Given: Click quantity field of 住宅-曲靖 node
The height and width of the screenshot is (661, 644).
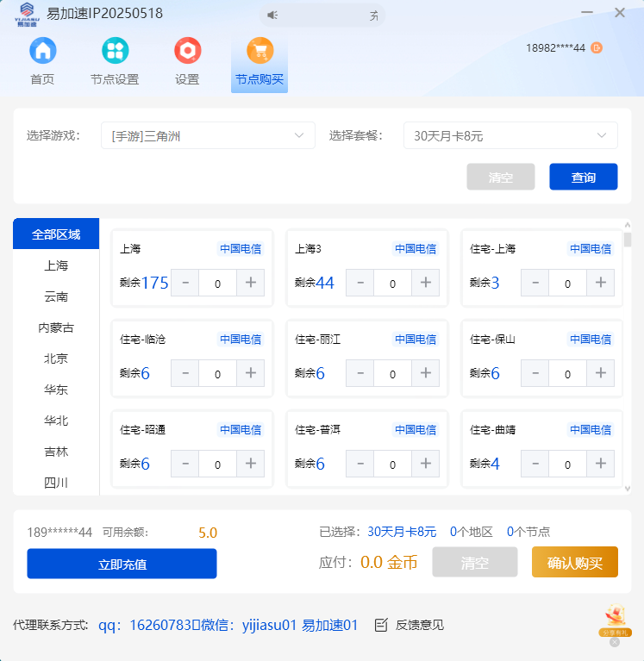Looking at the screenshot, I should (x=567, y=464).
